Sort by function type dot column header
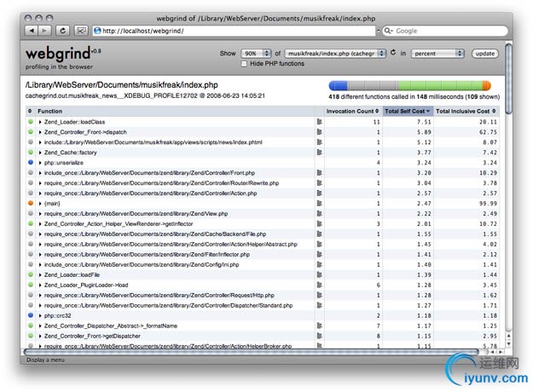 (x=30, y=111)
